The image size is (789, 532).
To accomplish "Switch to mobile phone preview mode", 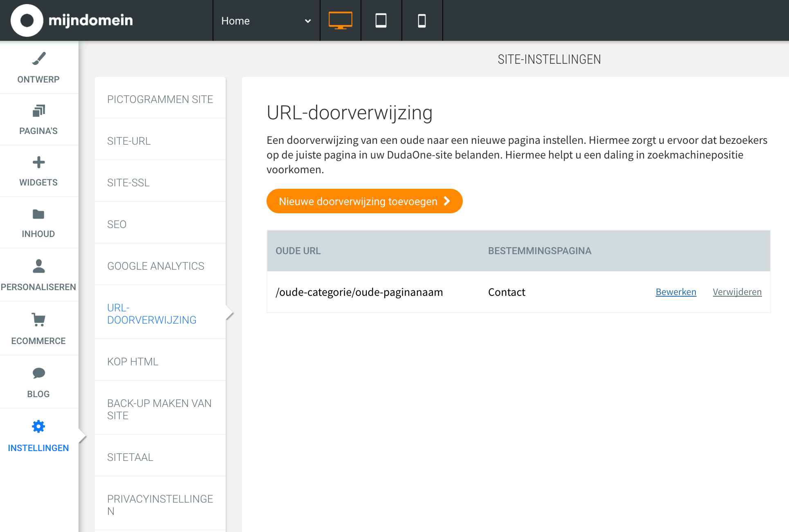I will pyautogui.click(x=422, y=20).
